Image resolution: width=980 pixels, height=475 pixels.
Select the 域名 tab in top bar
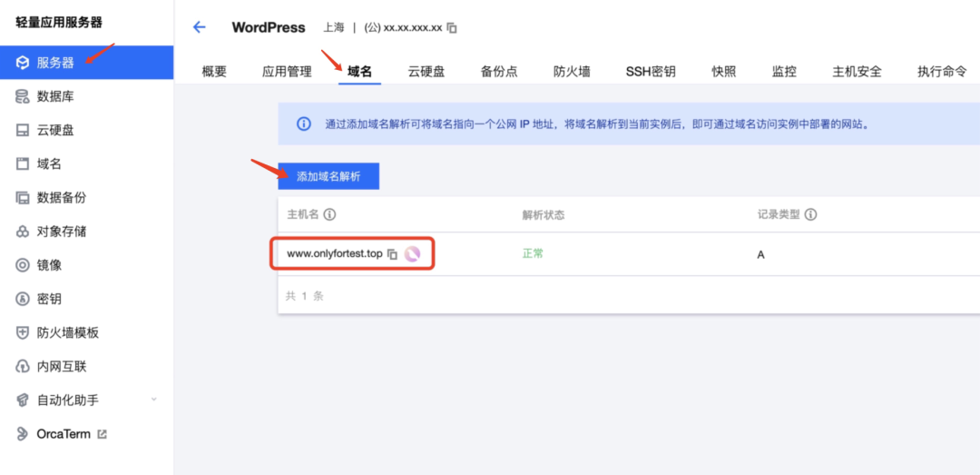tap(360, 72)
